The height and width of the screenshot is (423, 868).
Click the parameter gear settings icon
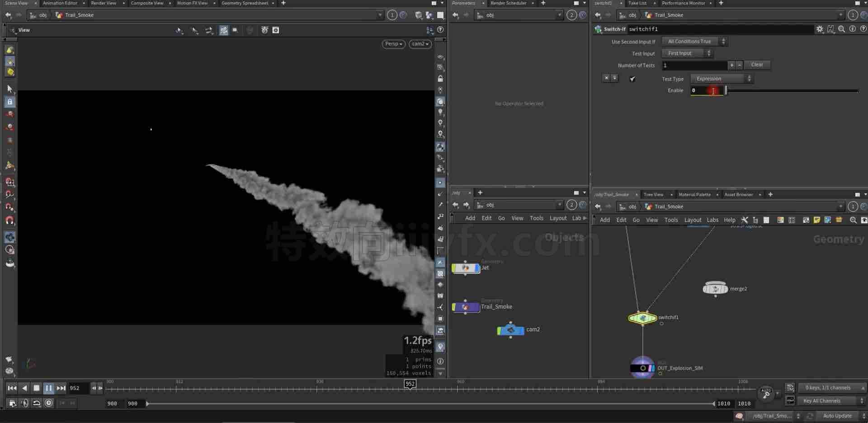(x=820, y=29)
